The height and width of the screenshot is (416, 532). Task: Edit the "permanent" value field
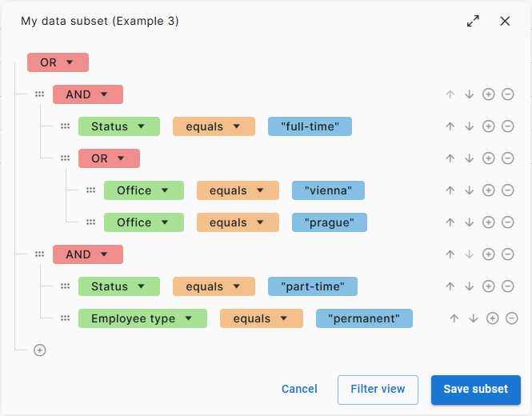point(364,318)
